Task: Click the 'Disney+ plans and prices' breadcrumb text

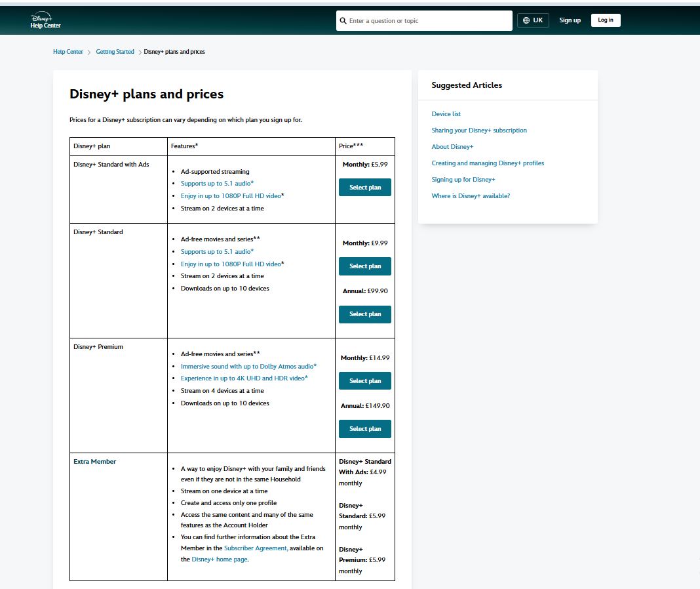Action: (174, 52)
